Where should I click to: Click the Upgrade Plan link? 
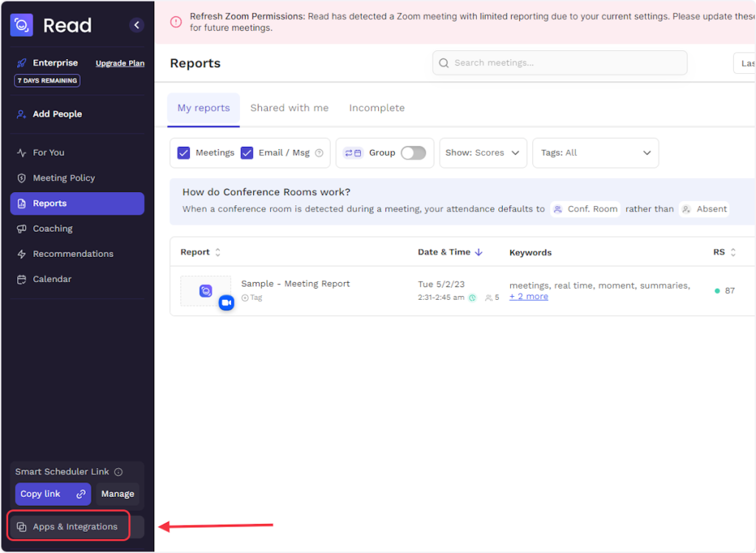(120, 63)
